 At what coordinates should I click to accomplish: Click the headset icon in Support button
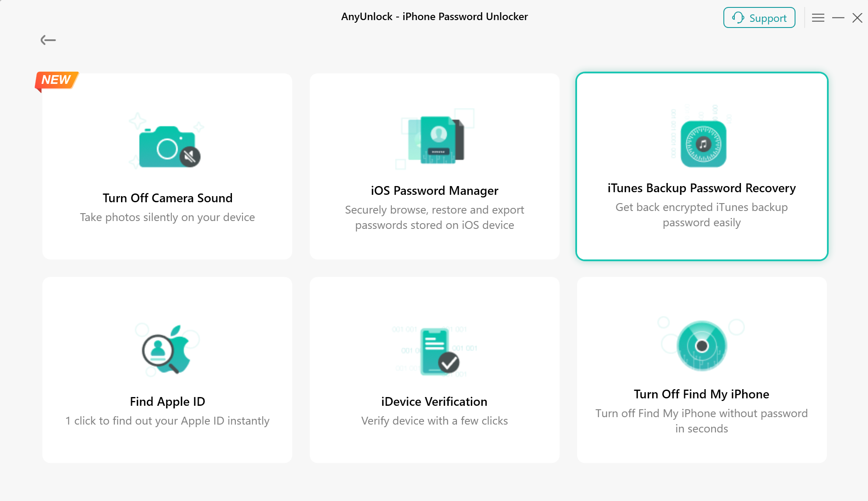pyautogui.click(x=738, y=18)
